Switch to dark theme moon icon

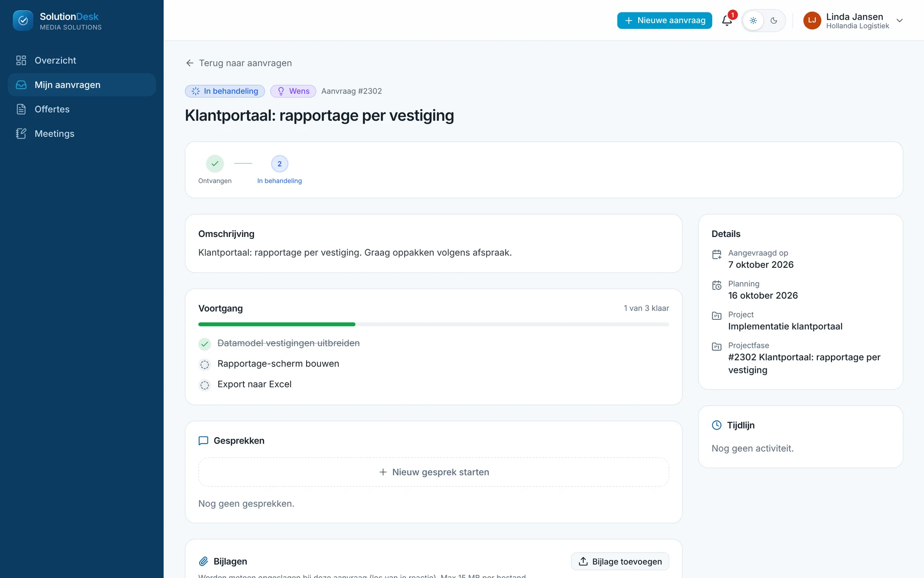coord(774,21)
